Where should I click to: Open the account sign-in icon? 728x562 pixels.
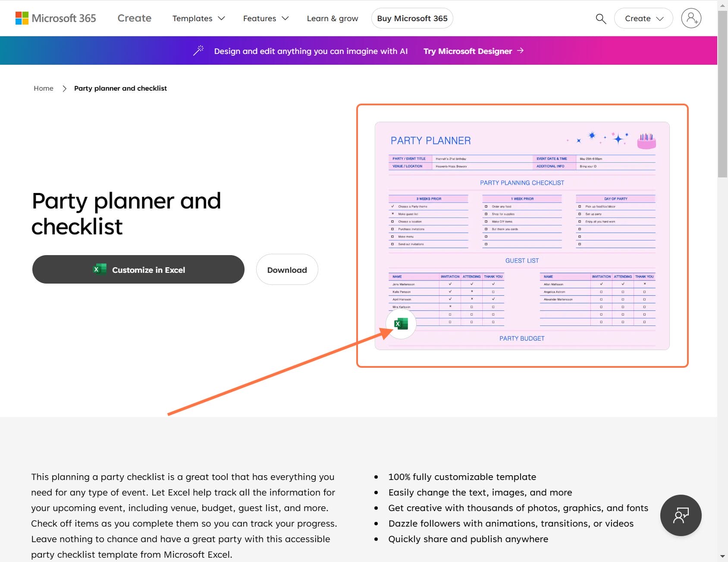coord(691,18)
